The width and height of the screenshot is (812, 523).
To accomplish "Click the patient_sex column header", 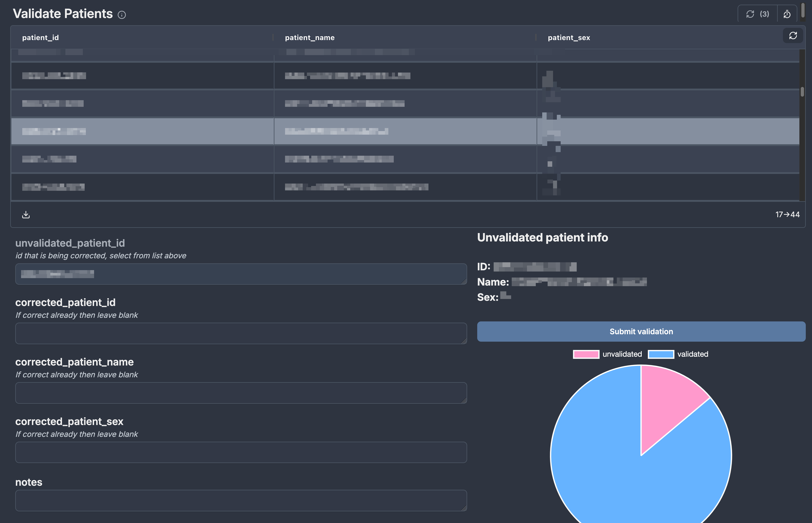I will (569, 38).
